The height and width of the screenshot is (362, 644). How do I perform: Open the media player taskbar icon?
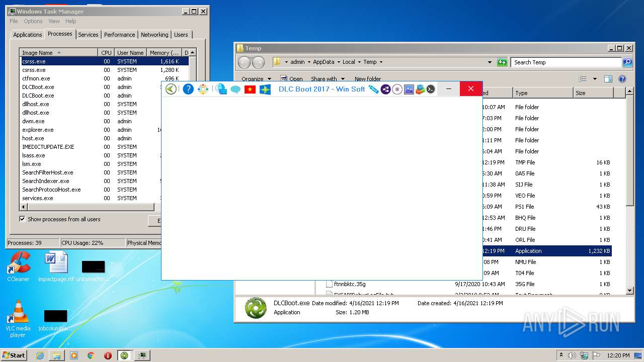point(74,355)
